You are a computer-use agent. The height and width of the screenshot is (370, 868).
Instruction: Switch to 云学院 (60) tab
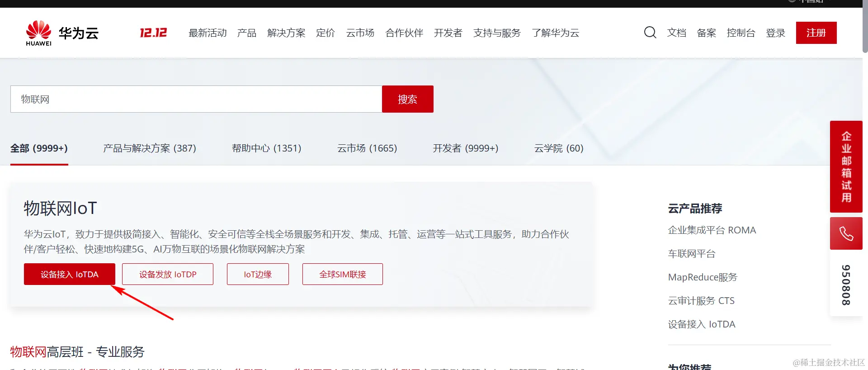tap(559, 148)
